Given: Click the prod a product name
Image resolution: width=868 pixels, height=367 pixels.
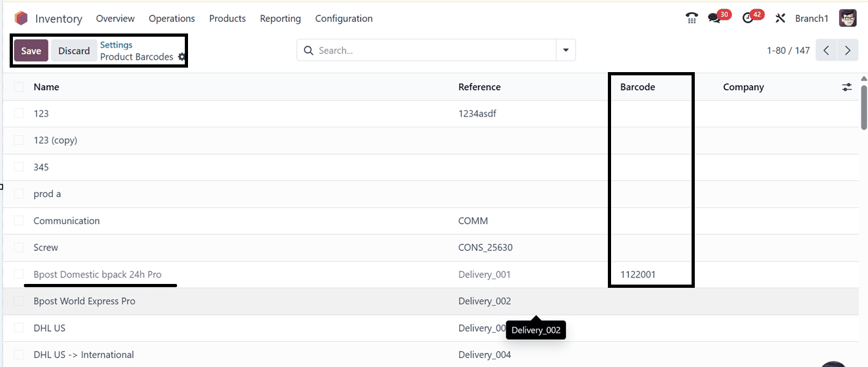Looking at the screenshot, I should point(47,194).
